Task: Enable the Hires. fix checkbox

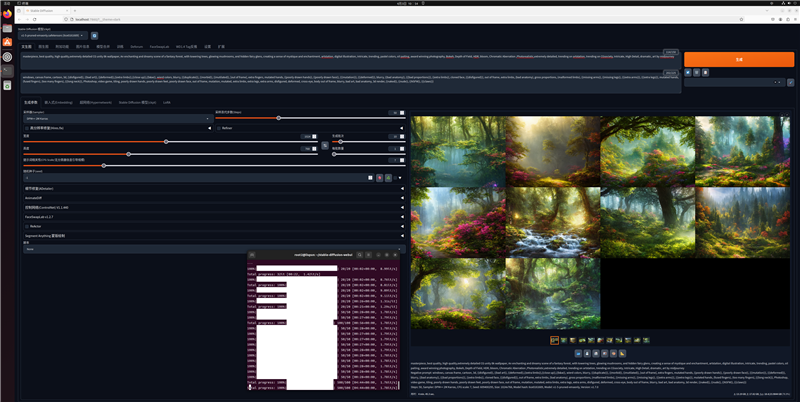Action: pyautogui.click(x=27, y=128)
